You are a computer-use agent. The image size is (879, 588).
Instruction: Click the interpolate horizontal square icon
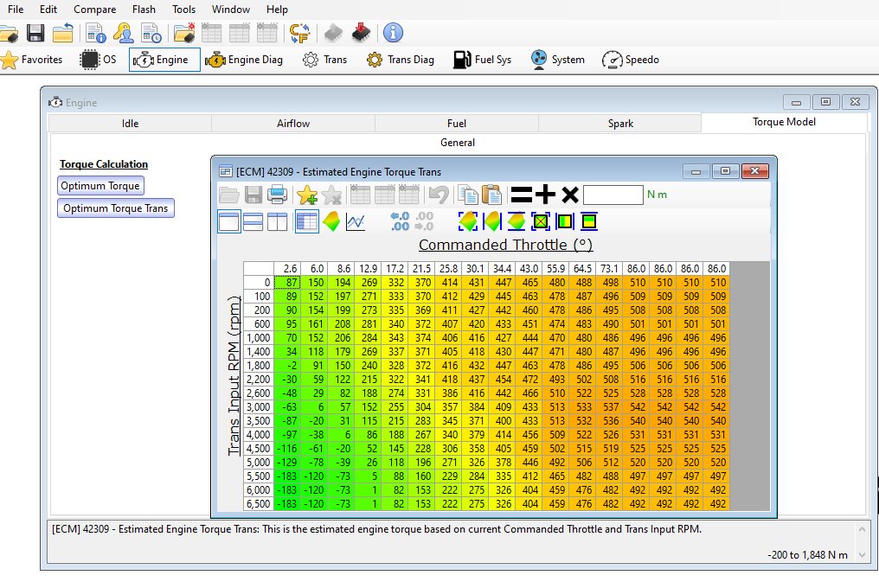[564, 221]
